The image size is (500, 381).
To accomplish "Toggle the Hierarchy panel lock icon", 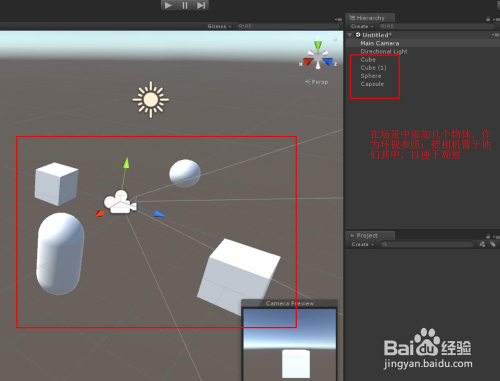I will pos(488,19).
